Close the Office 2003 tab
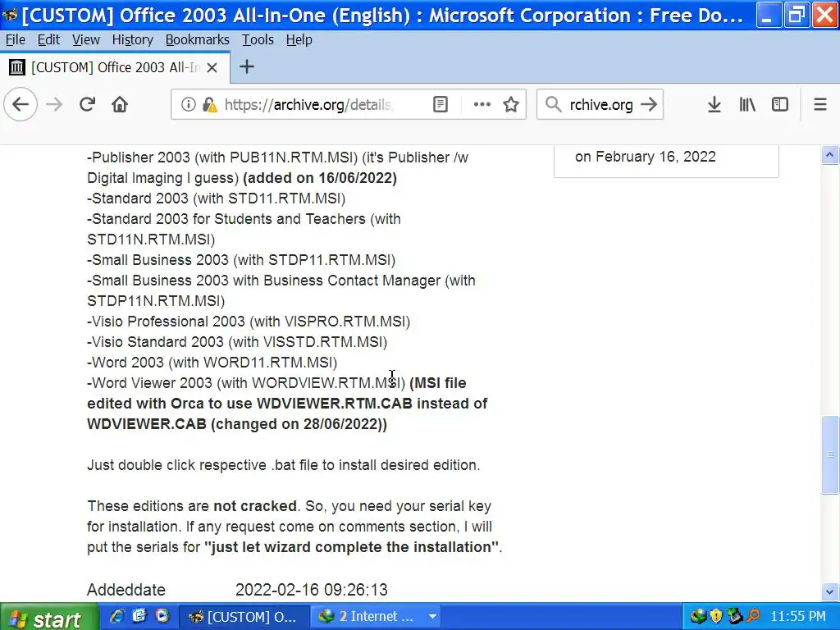Screen dimensions: 840x630 (x=212, y=67)
